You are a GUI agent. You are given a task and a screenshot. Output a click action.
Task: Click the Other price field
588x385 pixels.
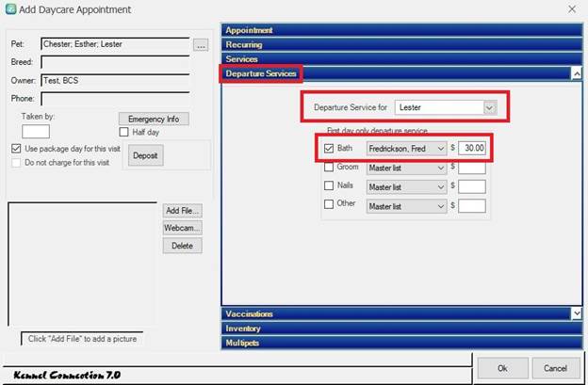tap(472, 206)
